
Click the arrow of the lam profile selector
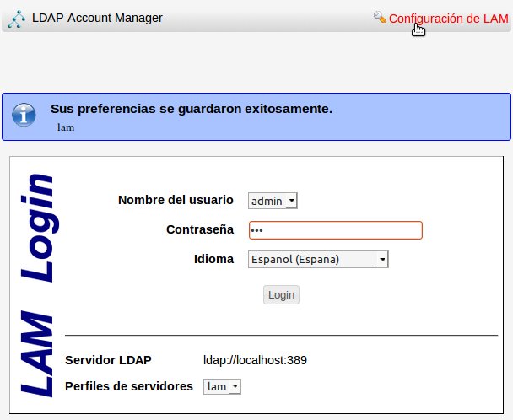pyautogui.click(x=235, y=386)
